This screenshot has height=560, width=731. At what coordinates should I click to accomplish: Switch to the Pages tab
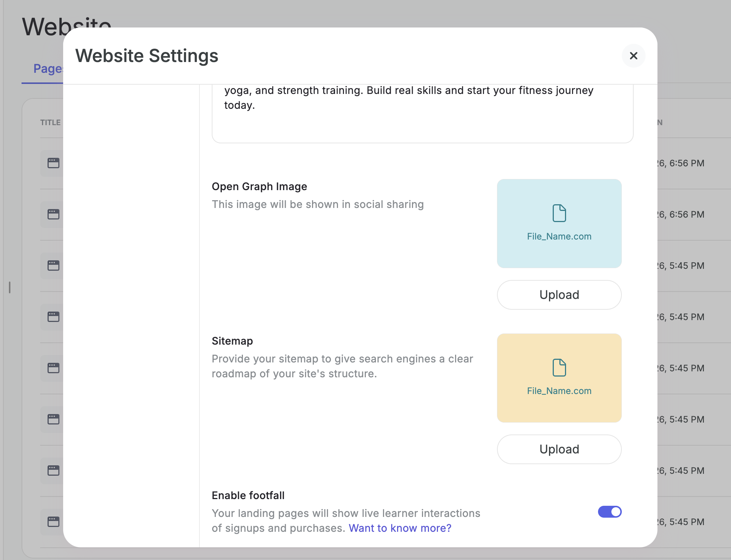tap(48, 69)
